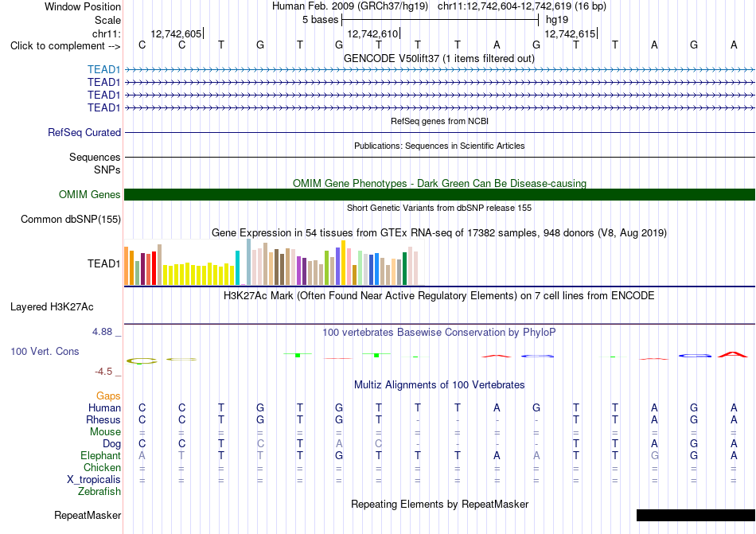Click the dark green OMIM Genes bar
The image size is (756, 534).
(439, 195)
